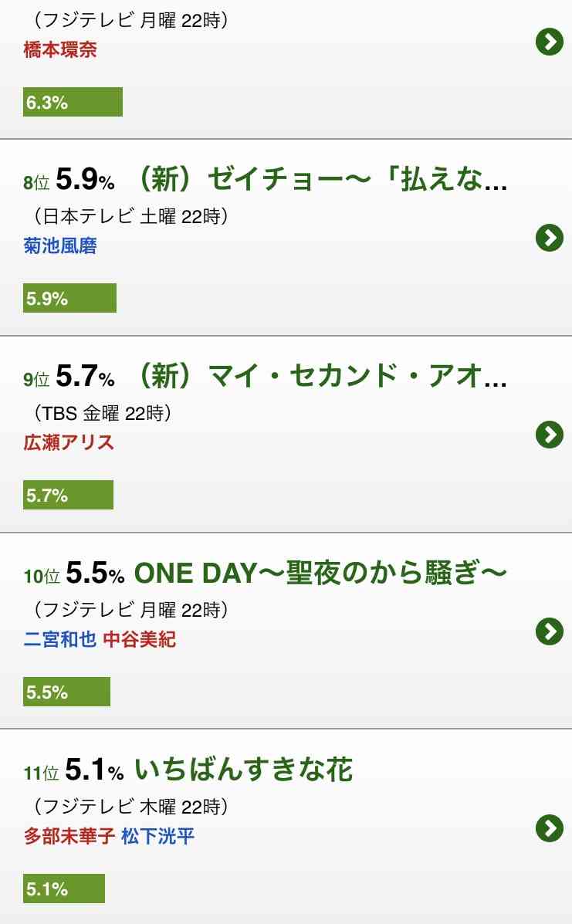The width and height of the screenshot is (572, 924).
Task: Open the いちばんすきな花 drama title
Action: 244,770
